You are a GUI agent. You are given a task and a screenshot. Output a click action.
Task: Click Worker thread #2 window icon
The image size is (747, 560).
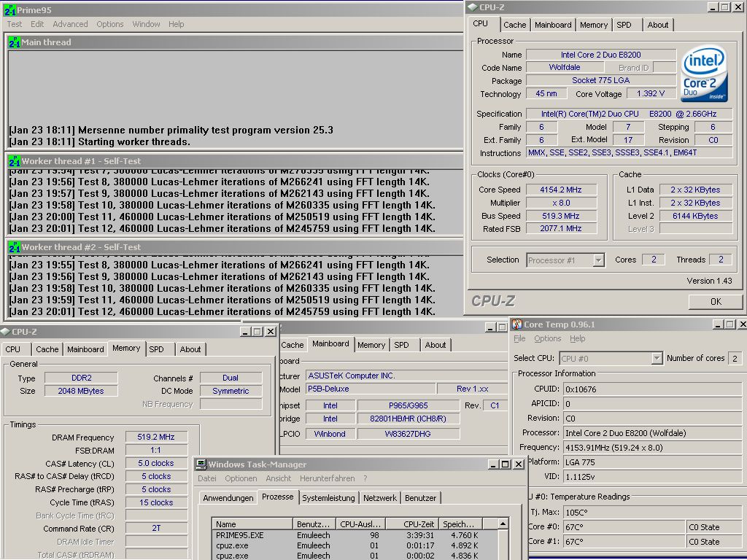pyautogui.click(x=15, y=247)
